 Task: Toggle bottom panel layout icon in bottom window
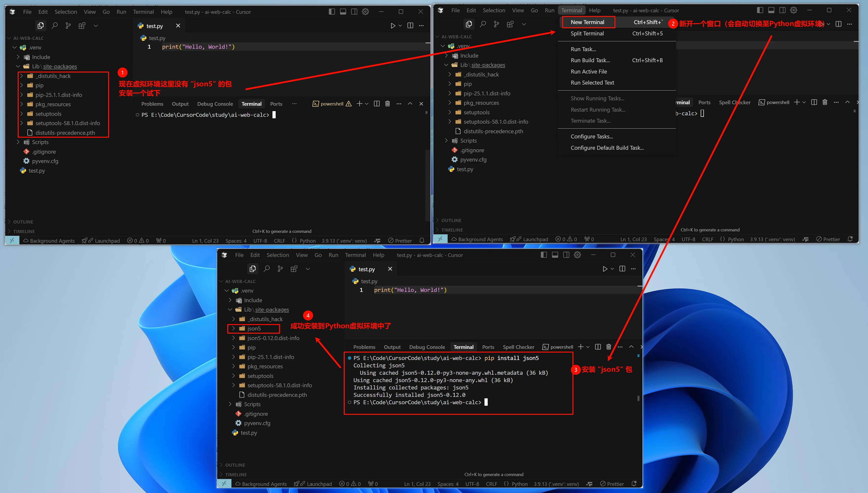(555, 255)
